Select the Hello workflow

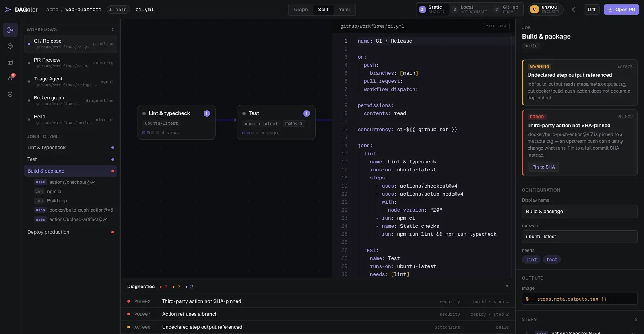70,120
